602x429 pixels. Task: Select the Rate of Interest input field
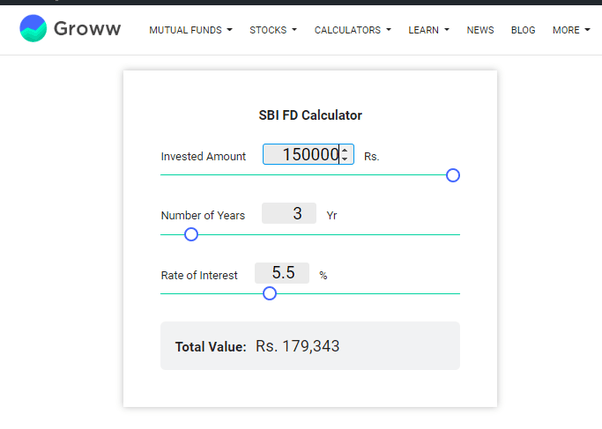[x=282, y=273]
